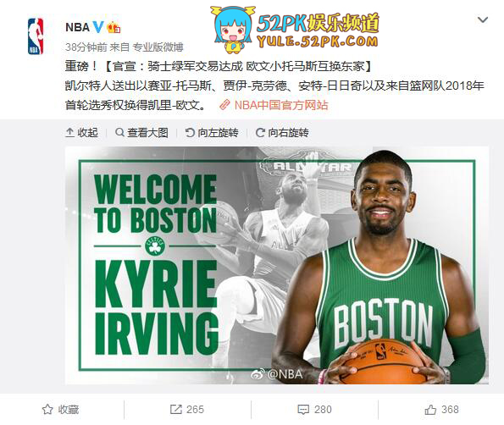Click the blue verified V badge
This screenshot has height=425, width=504.
[98, 27]
